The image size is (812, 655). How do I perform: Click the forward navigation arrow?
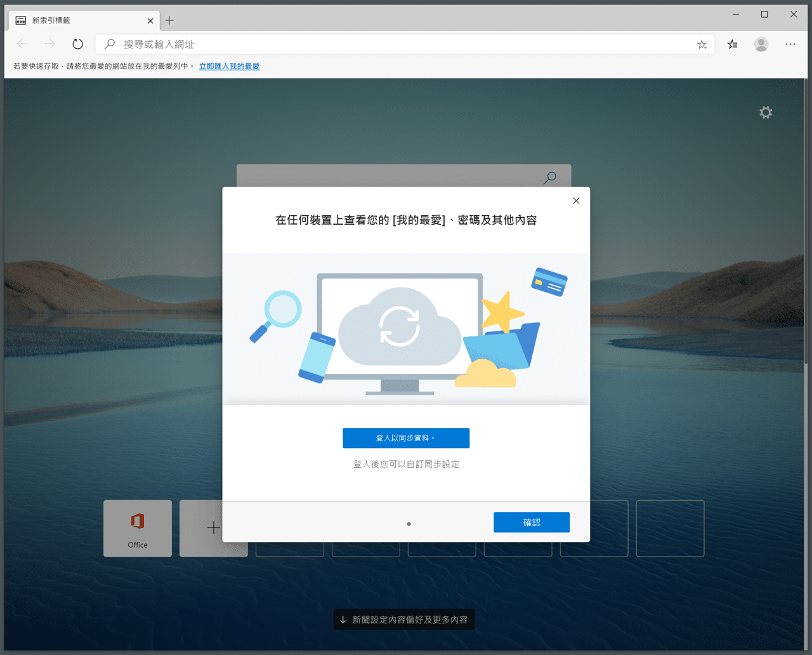(x=49, y=44)
